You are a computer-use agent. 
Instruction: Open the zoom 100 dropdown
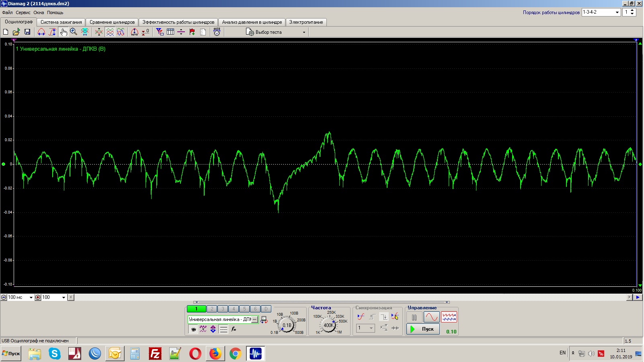click(x=64, y=297)
